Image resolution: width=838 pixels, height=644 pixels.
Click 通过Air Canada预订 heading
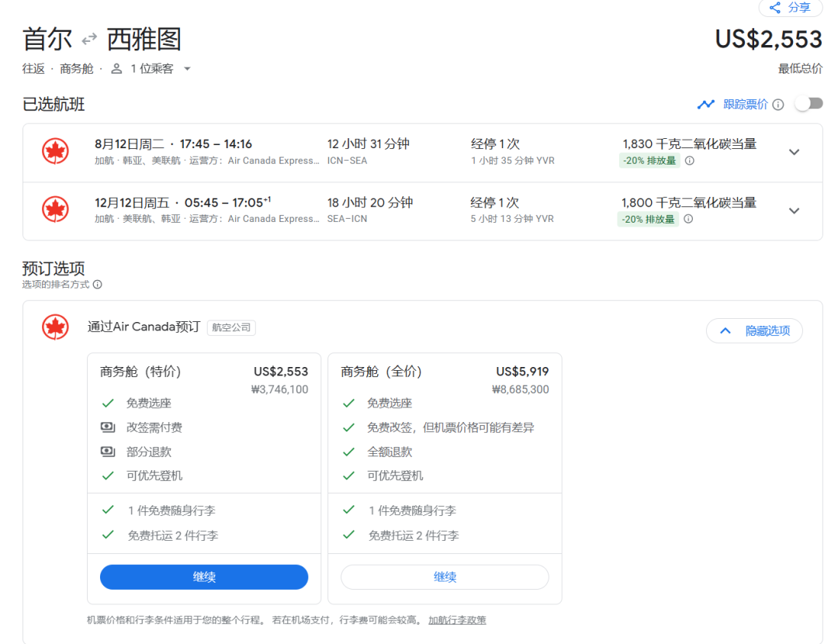tap(144, 327)
